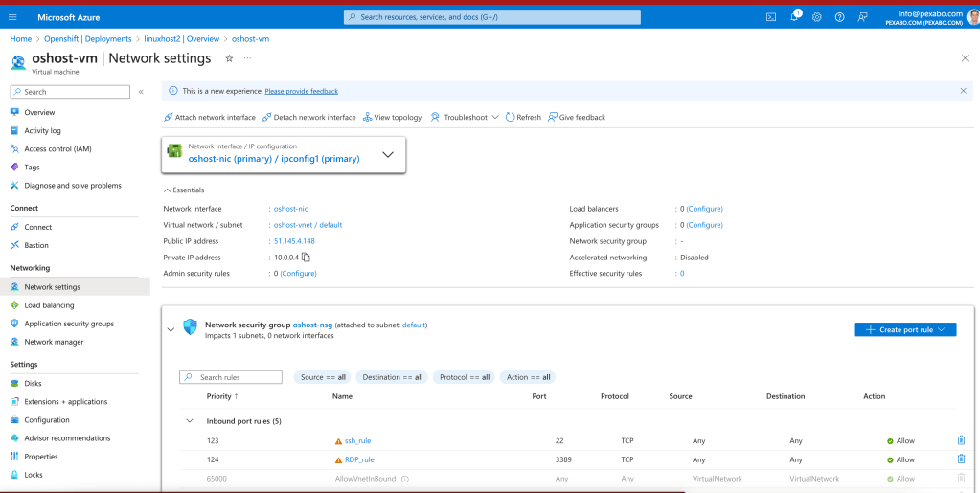The width and height of the screenshot is (980, 493).
Task: Focus the sidebar Search field
Action: click(70, 92)
